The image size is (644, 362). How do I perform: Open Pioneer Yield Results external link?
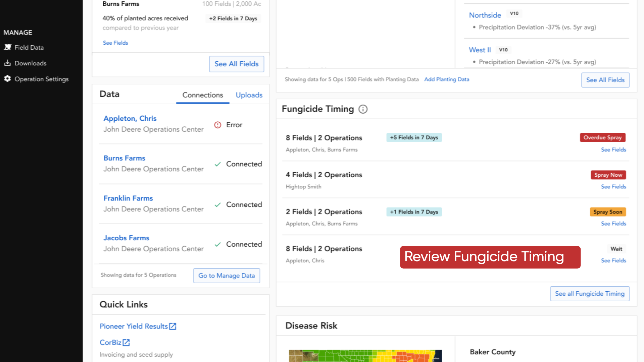138,326
